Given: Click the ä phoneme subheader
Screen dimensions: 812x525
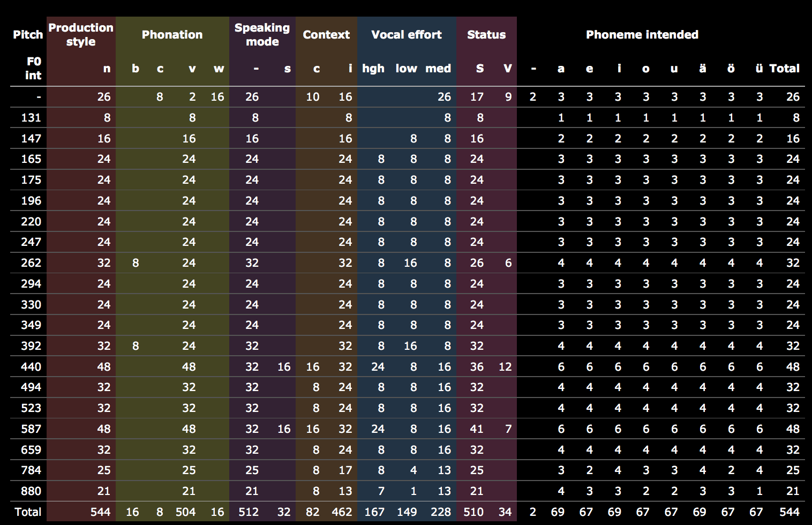Looking at the screenshot, I should (x=703, y=69).
